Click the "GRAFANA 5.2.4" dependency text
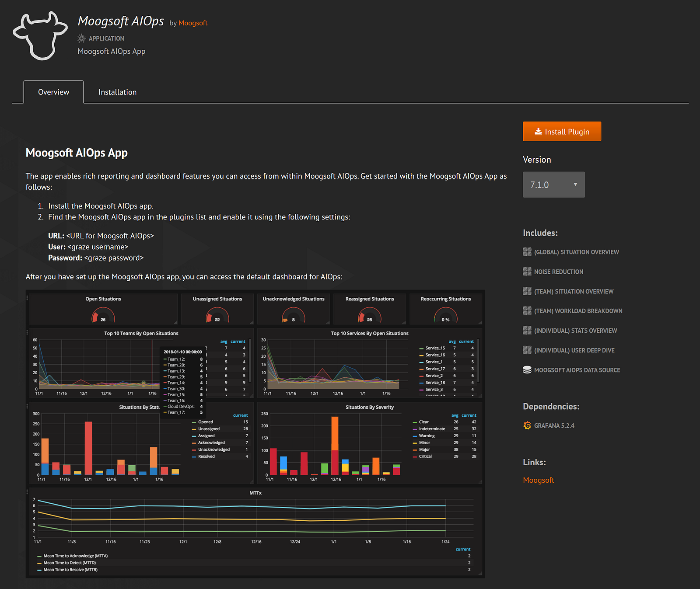Screen dimensions: 700x589 [554, 426]
